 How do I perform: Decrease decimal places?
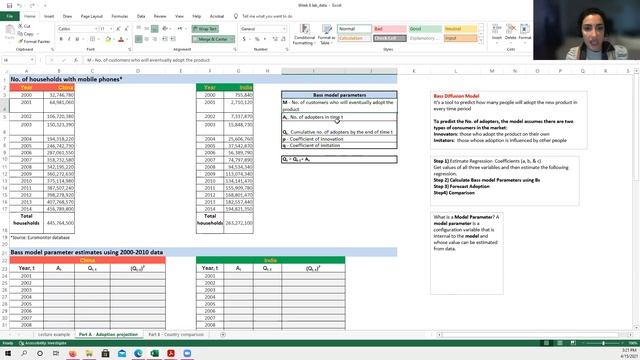283,39
